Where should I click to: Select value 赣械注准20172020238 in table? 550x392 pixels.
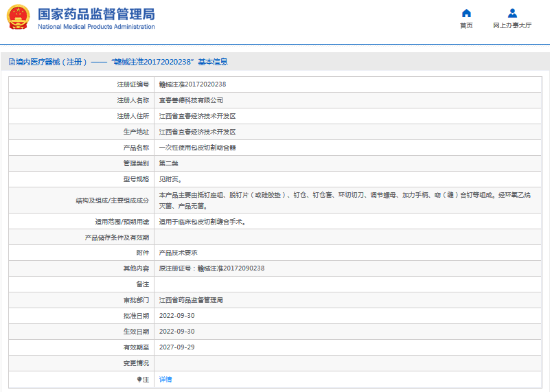click(192, 84)
